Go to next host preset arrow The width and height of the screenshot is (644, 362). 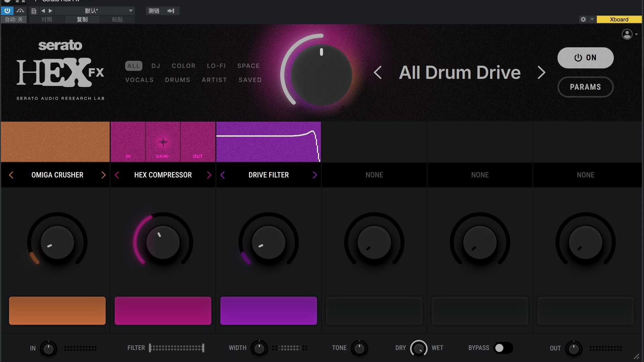[x=51, y=11]
